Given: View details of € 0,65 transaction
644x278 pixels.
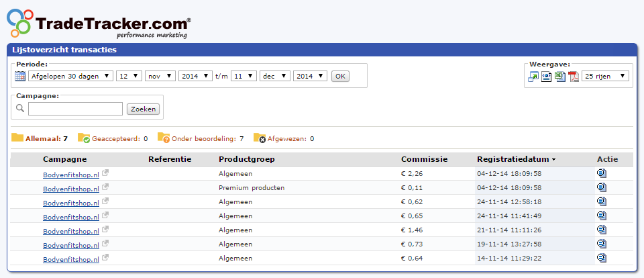Looking at the screenshot, I should (602, 216).
